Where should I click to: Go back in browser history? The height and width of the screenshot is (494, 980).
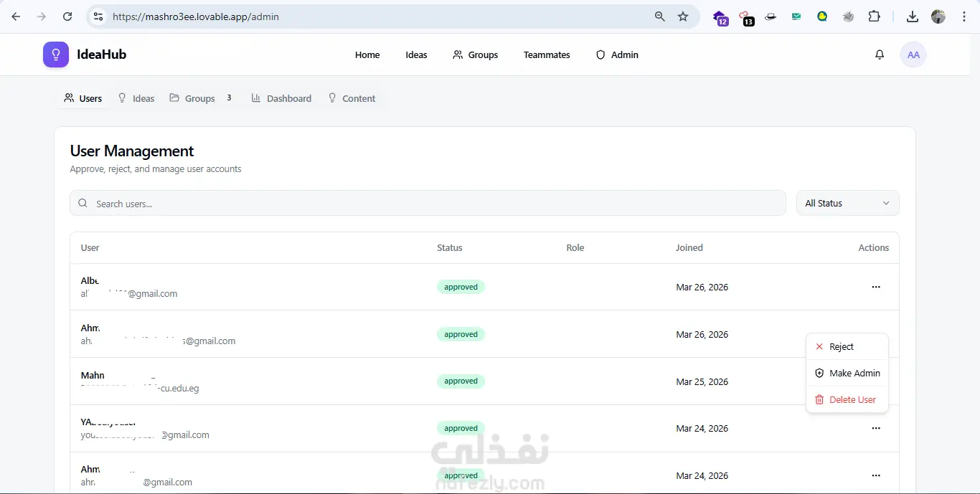(16, 16)
